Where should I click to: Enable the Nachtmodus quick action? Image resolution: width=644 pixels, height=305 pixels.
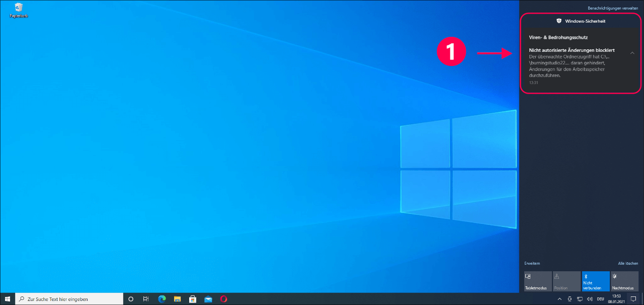click(624, 281)
